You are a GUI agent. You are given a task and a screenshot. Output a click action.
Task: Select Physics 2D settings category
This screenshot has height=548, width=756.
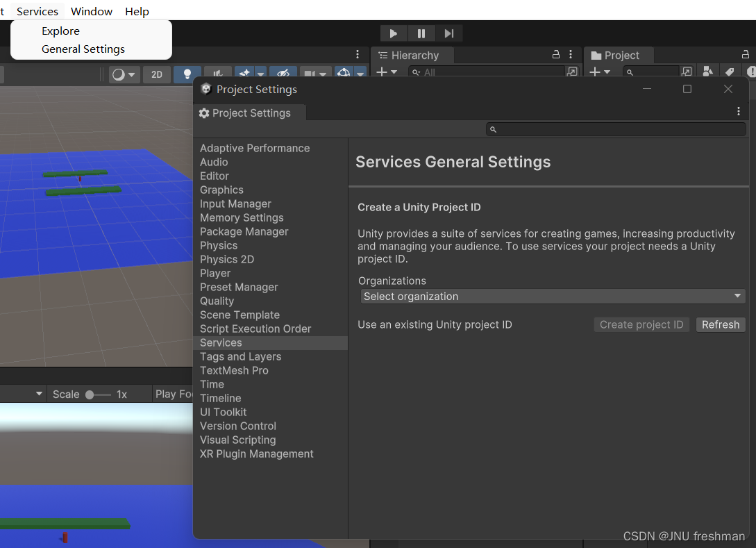click(227, 260)
